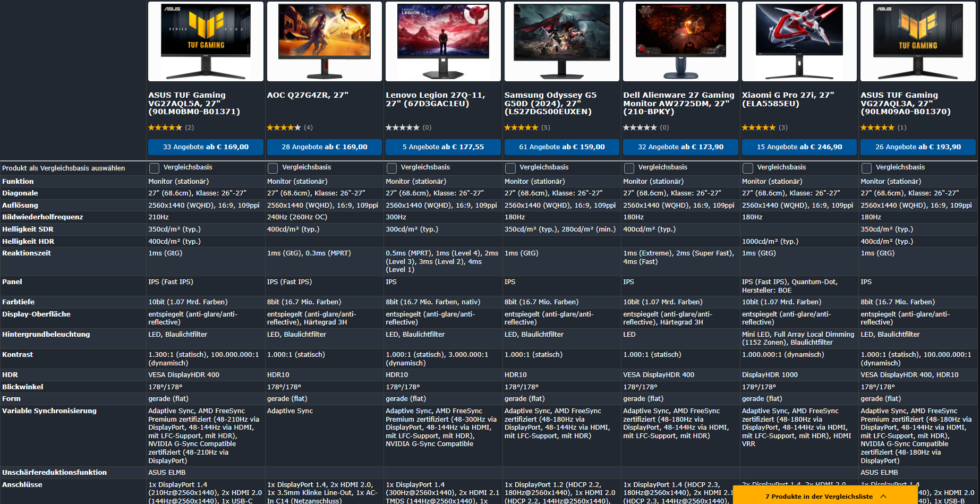The width and height of the screenshot is (980, 504).
Task: Open 32 Angebote ab € 173,90 offers
Action: point(680,147)
